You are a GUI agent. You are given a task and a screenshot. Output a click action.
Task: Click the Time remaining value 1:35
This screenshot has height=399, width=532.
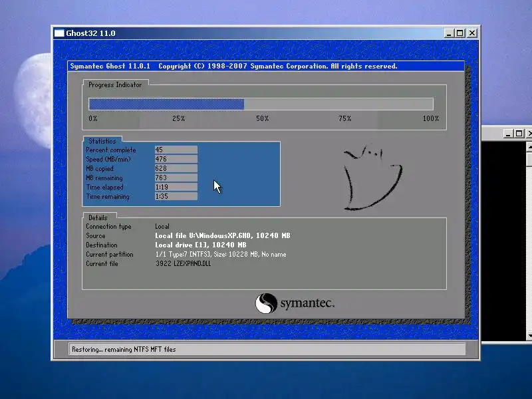(176, 196)
